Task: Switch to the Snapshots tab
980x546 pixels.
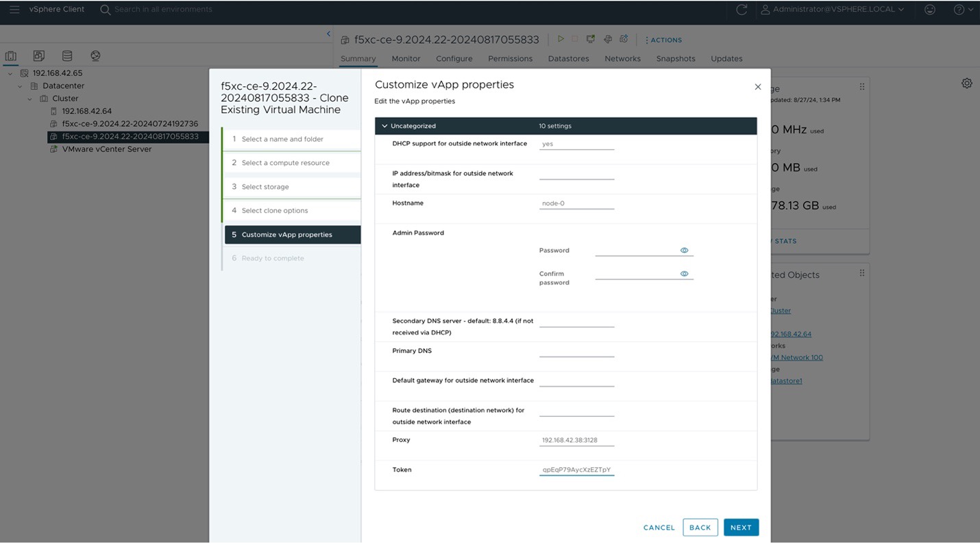Action: coord(676,59)
